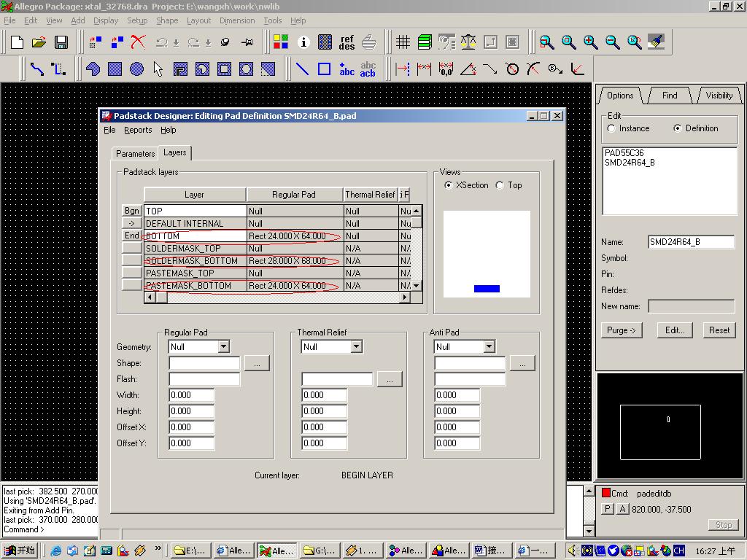Select the Top view radio button
The width and height of the screenshot is (747, 560).
click(x=500, y=185)
